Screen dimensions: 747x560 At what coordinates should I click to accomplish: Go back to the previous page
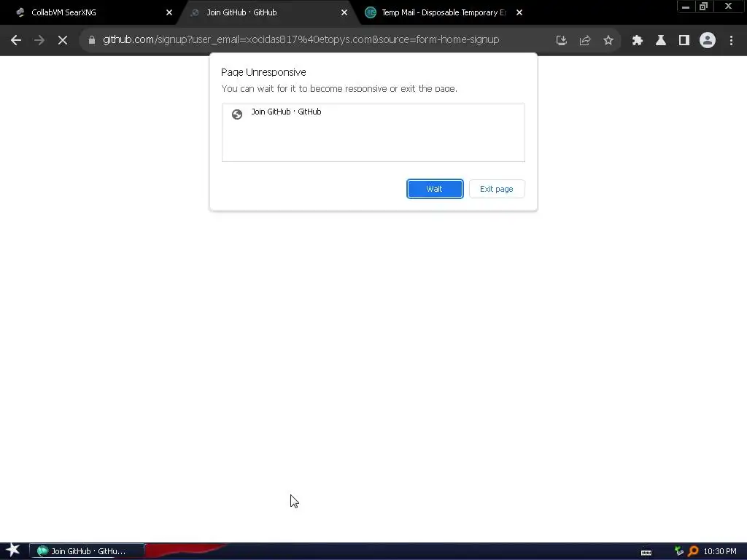point(16,40)
